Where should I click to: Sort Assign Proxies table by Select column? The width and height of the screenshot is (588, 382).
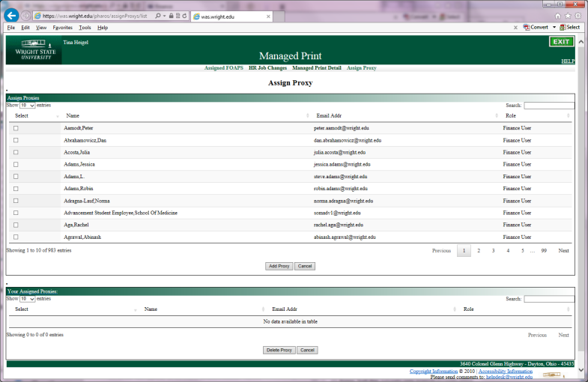point(37,115)
